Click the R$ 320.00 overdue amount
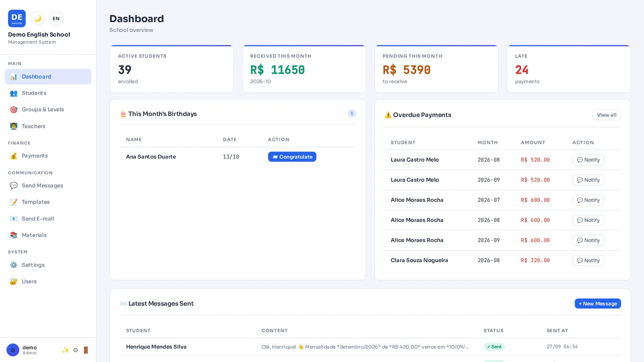Viewport: 644px width, 362px height. (535, 260)
